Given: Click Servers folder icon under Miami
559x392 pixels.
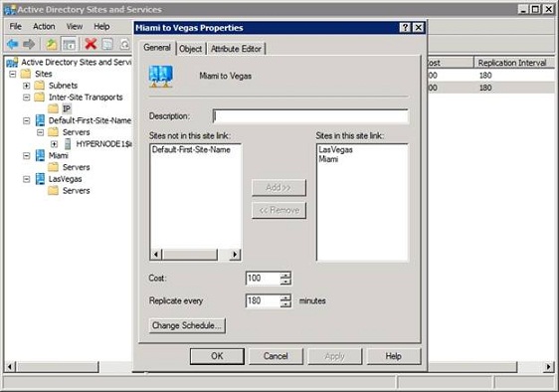Looking at the screenshot, I should (53, 167).
